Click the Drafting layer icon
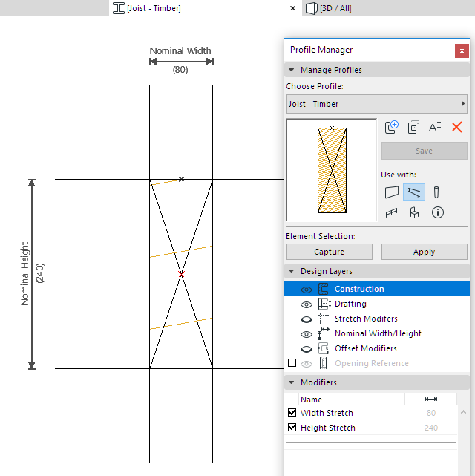The height and width of the screenshot is (476, 475). tap(324, 304)
